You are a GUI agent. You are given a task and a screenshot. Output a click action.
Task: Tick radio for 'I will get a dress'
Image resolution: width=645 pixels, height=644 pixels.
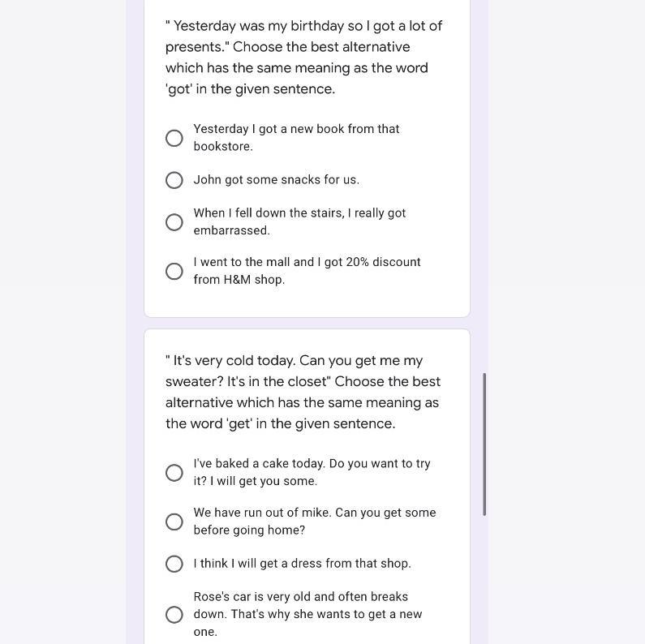click(174, 564)
